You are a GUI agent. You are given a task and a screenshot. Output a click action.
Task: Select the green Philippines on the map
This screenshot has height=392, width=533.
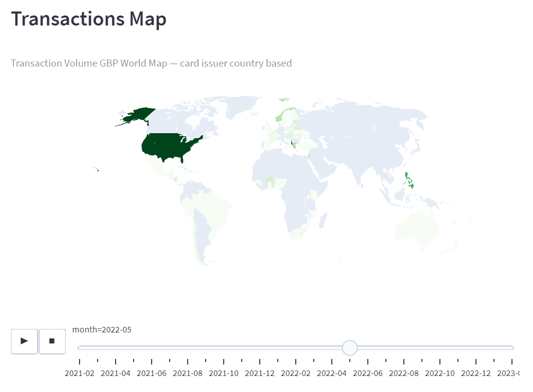[408, 180]
